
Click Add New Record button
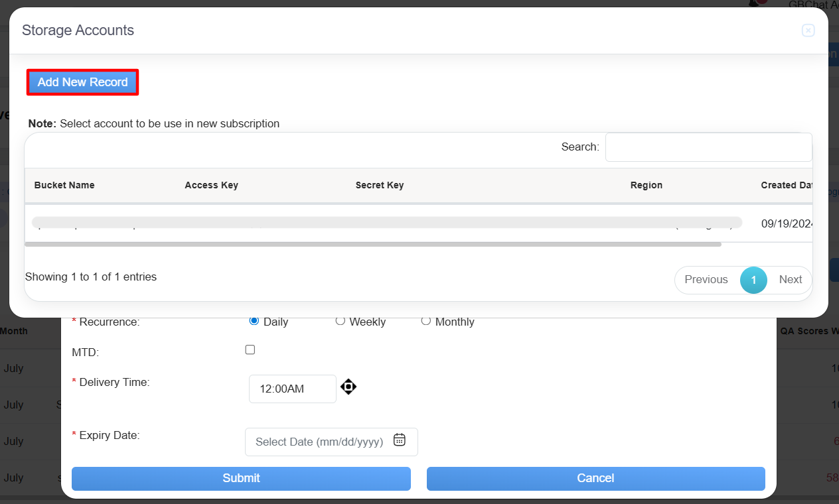(82, 82)
